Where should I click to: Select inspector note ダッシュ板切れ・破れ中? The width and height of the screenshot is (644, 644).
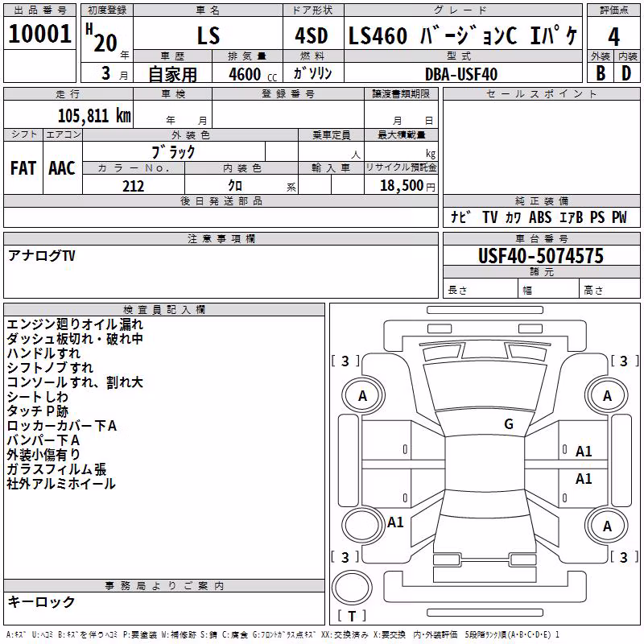coord(75,339)
